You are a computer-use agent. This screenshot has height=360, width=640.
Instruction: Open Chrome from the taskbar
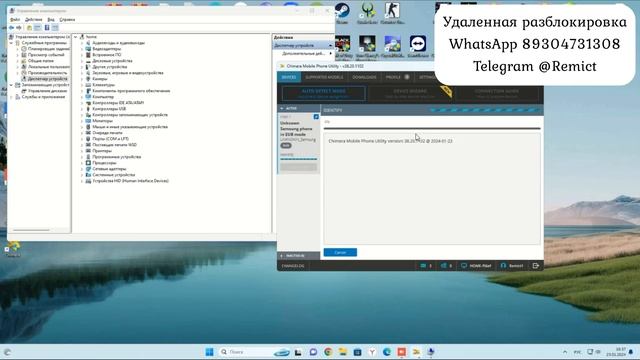[328, 352]
